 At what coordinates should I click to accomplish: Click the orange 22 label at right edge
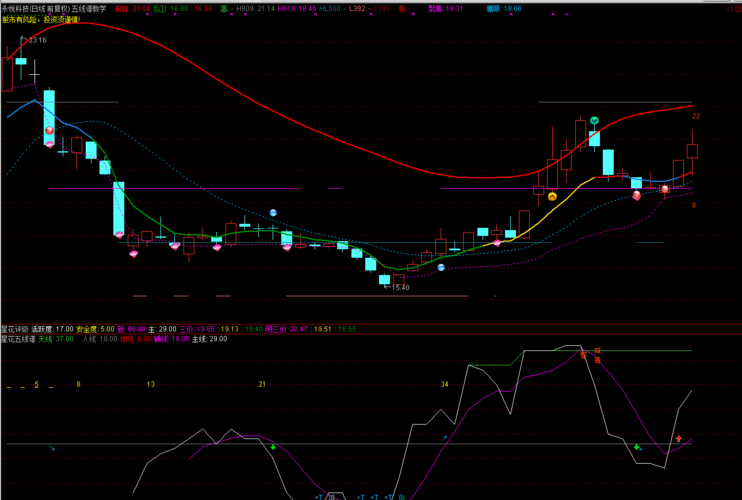click(x=696, y=116)
